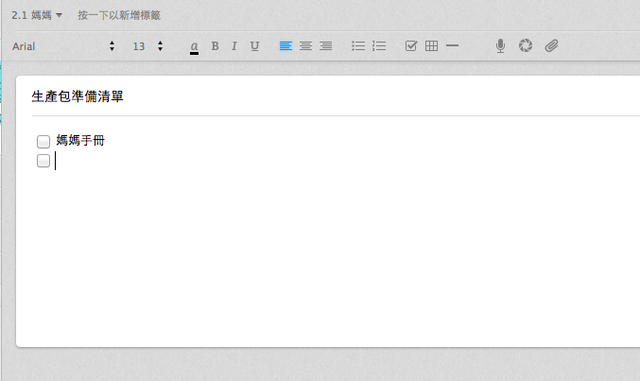The image size is (640, 381).
Task: Click the note title 生產包準備清單
Action: coord(78,96)
